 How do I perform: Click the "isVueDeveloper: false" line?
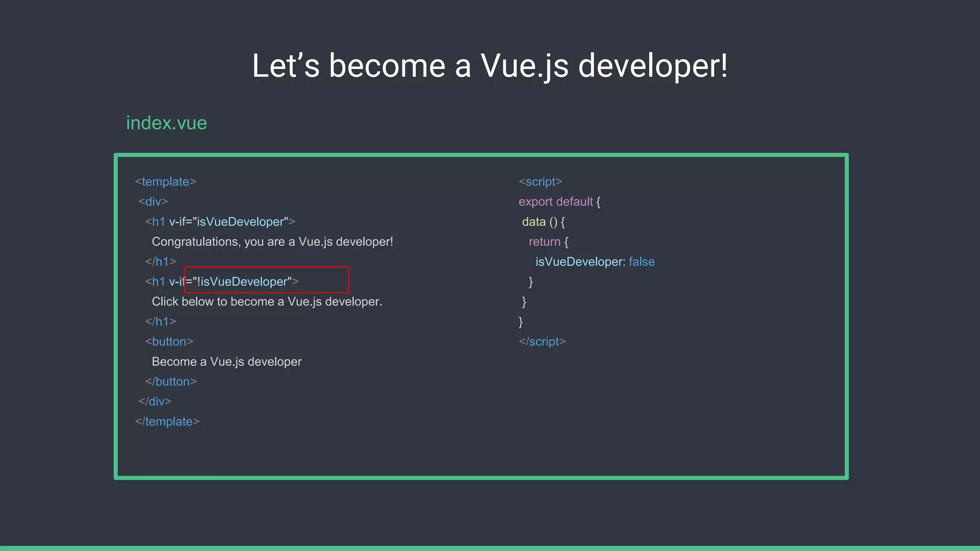point(595,262)
